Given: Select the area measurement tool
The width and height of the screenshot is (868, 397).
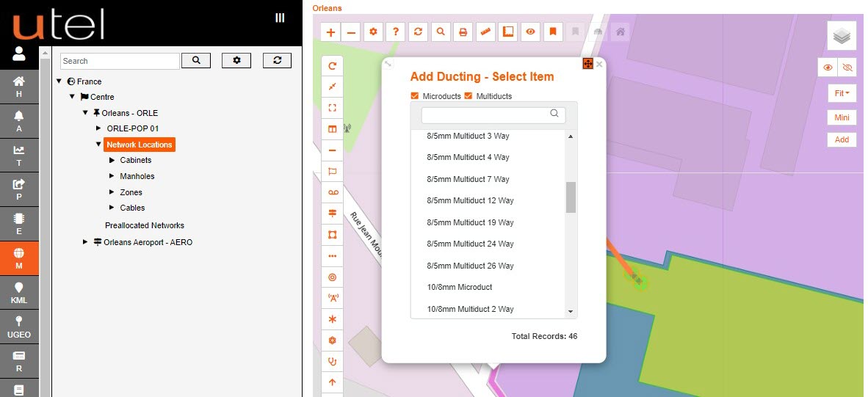Looking at the screenshot, I should click(507, 32).
